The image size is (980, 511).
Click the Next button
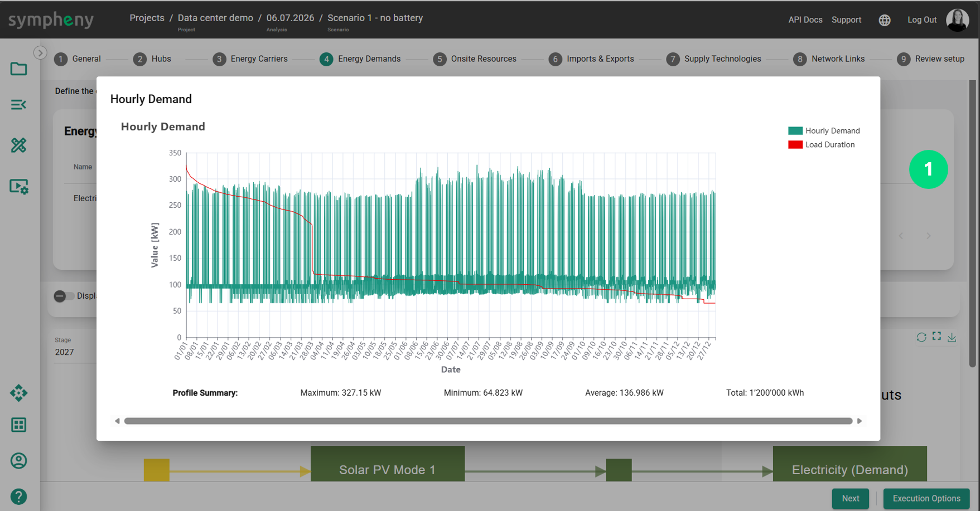pyautogui.click(x=850, y=499)
